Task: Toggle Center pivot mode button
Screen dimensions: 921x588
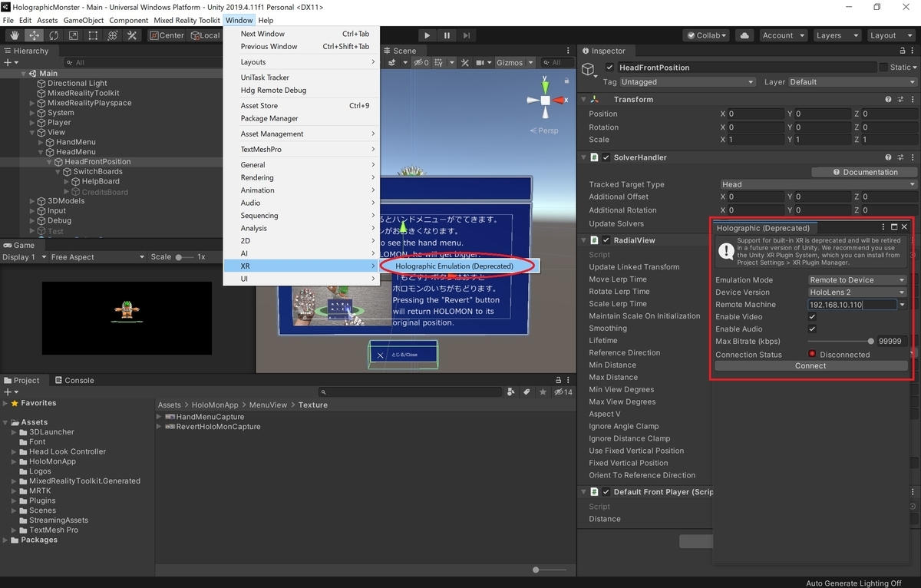Action: pyautogui.click(x=167, y=35)
